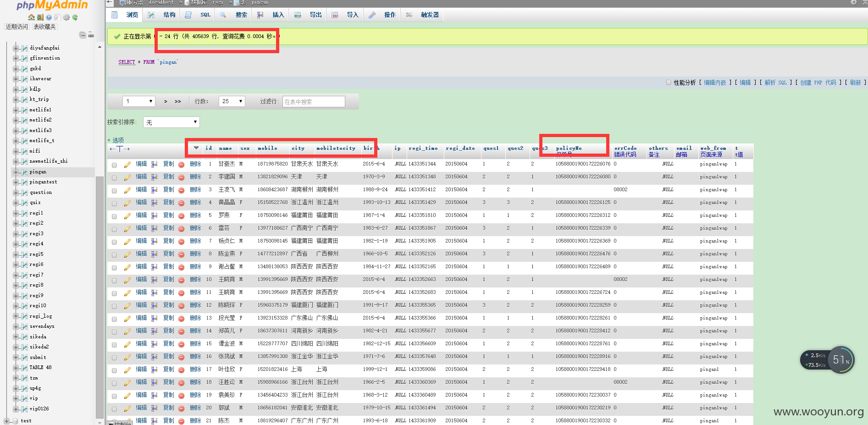Click the 过滤行 filter rows search field

314,101
